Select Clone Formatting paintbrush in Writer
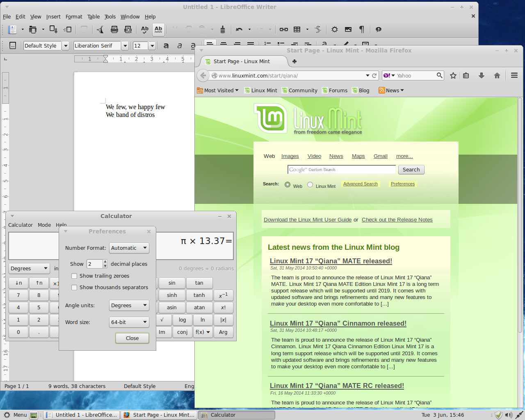The width and height of the screenshot is (525, 420). tap(223, 30)
